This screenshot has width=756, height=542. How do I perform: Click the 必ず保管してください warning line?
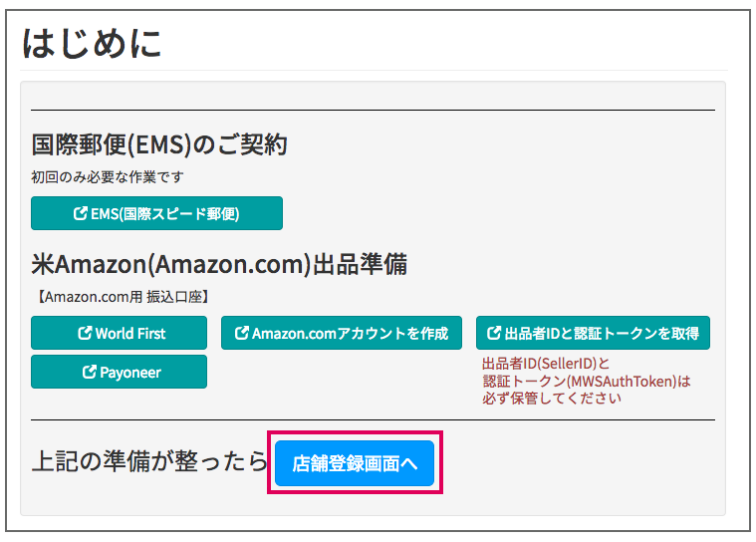click(x=552, y=399)
